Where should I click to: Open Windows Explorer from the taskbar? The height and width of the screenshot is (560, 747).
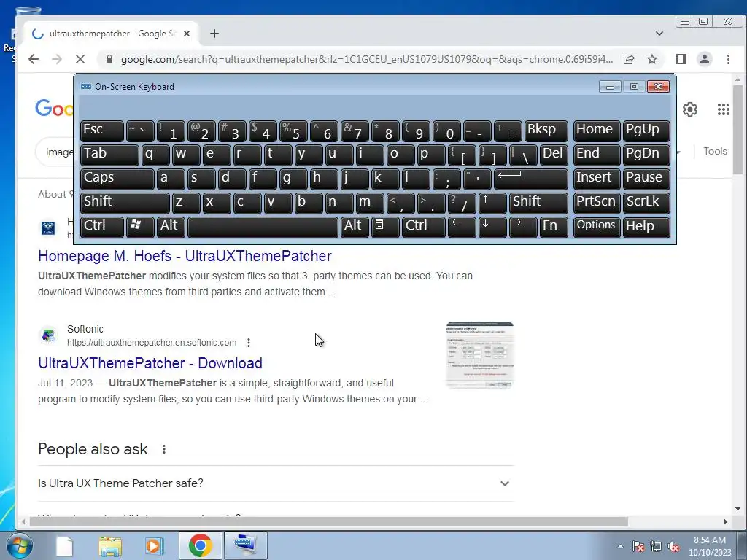(x=110, y=545)
